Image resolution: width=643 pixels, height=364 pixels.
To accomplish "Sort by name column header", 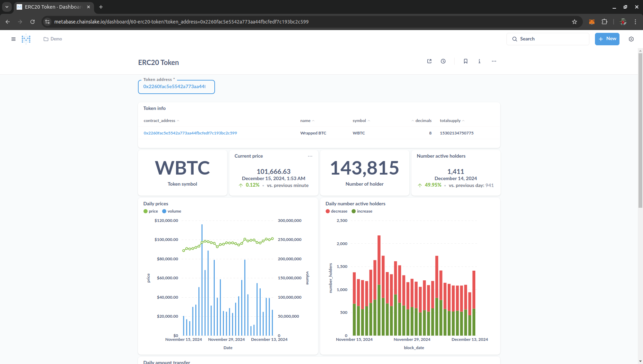I will pyautogui.click(x=307, y=121).
